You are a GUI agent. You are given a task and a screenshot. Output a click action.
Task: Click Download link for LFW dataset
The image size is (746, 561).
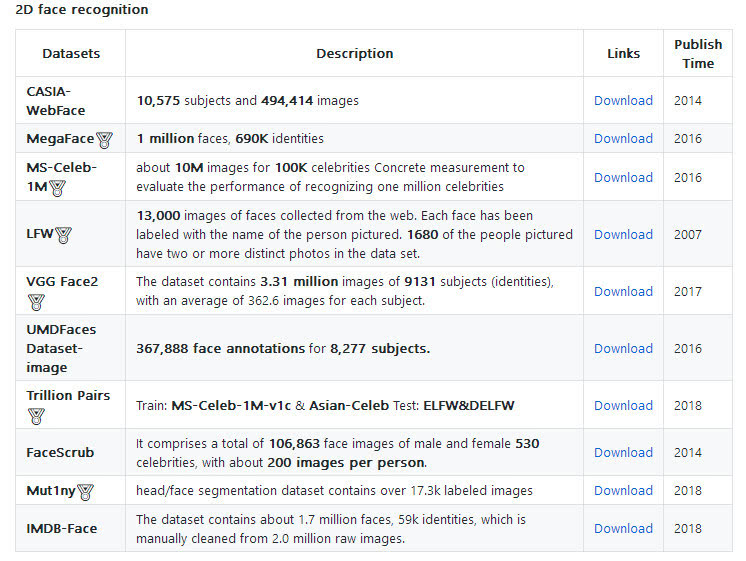coord(623,235)
